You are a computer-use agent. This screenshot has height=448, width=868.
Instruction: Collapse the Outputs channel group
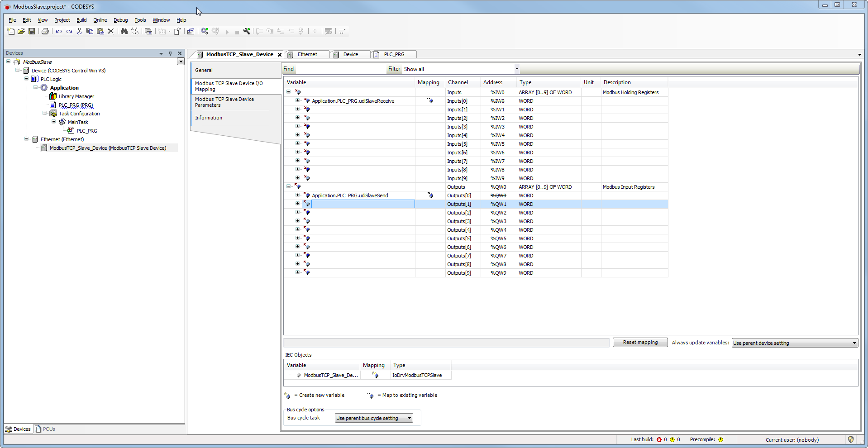tap(288, 186)
